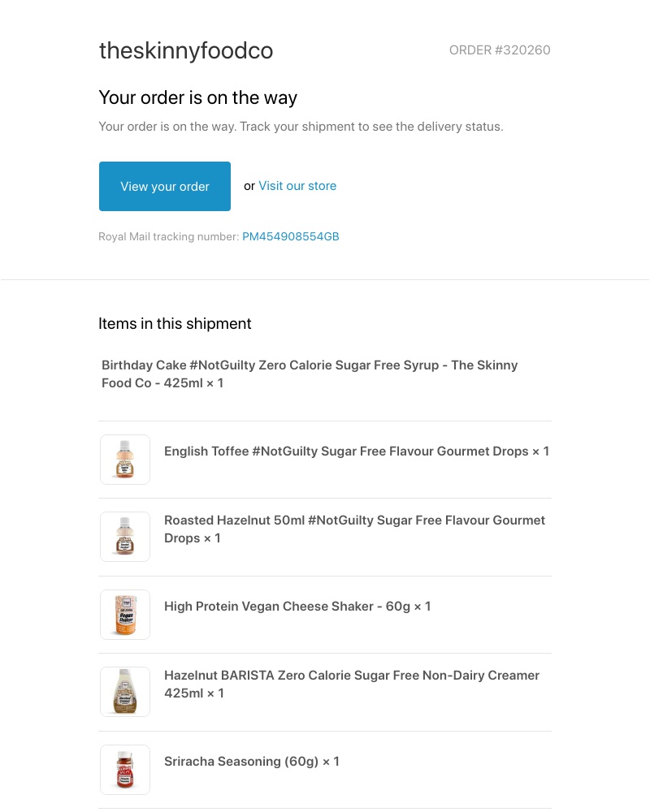Open the Roasted Hazelnut Gourmet Drops thumbnail
The width and height of the screenshot is (650, 812).
(124, 536)
